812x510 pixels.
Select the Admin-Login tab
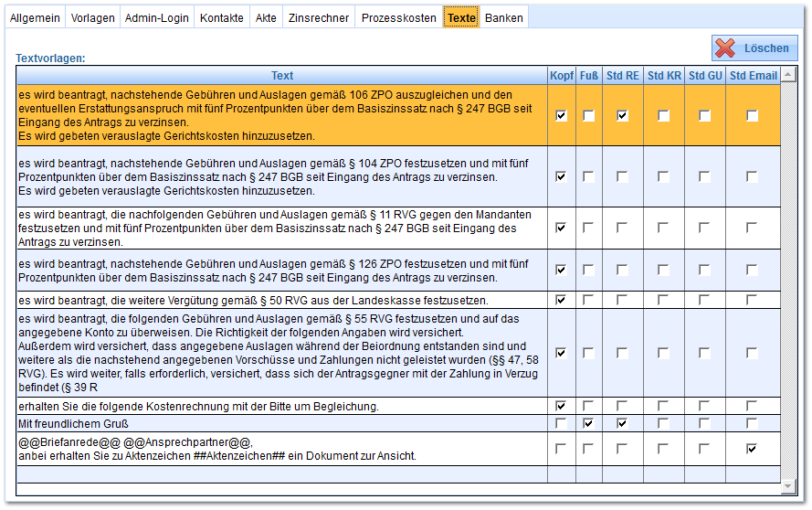pyautogui.click(x=157, y=17)
